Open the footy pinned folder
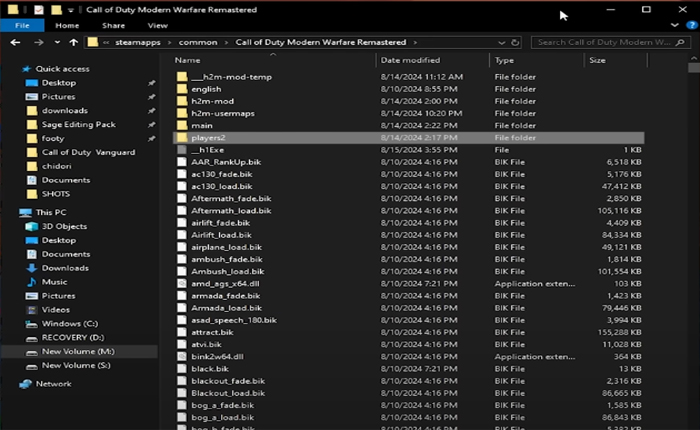The image size is (700, 430). (x=53, y=138)
